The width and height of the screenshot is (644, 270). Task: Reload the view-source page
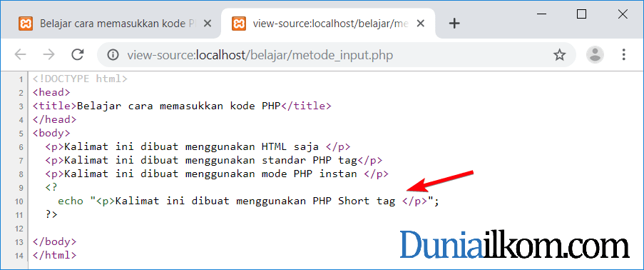click(78, 54)
